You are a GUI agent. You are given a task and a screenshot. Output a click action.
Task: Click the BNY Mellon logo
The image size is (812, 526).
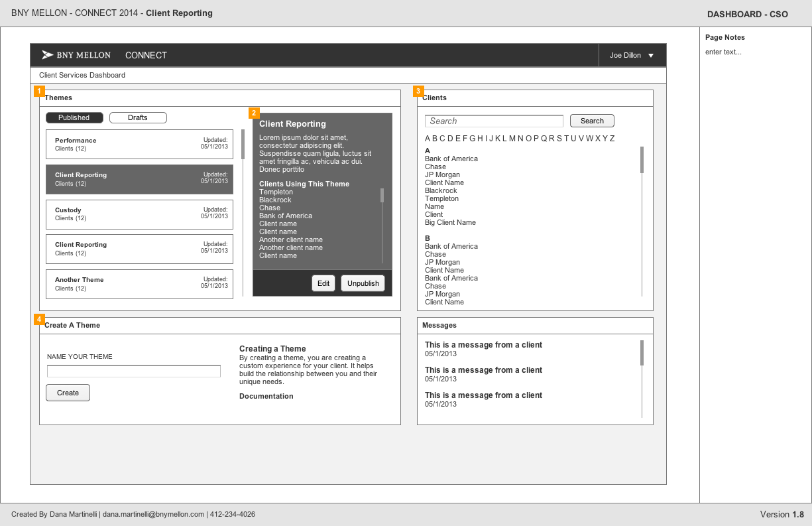click(x=76, y=55)
